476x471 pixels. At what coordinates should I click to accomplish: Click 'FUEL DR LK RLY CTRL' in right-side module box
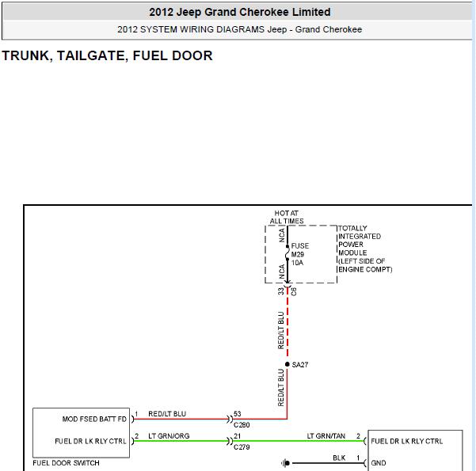tap(407, 441)
